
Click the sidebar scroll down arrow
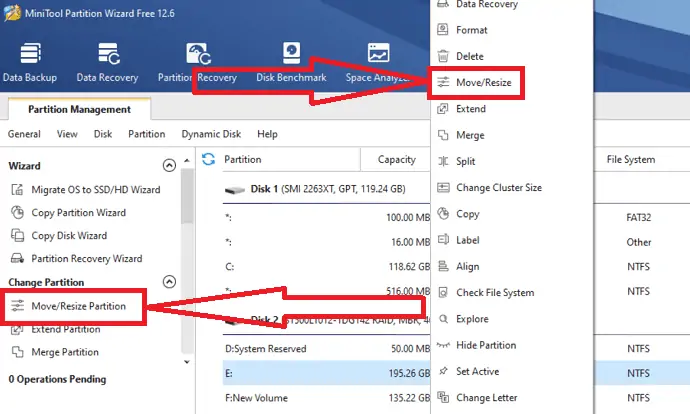[187, 362]
